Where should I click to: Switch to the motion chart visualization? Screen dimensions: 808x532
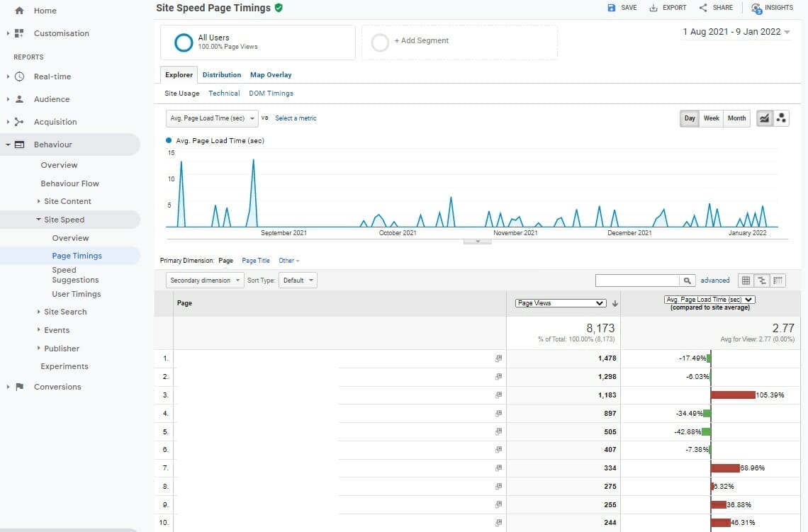point(781,118)
